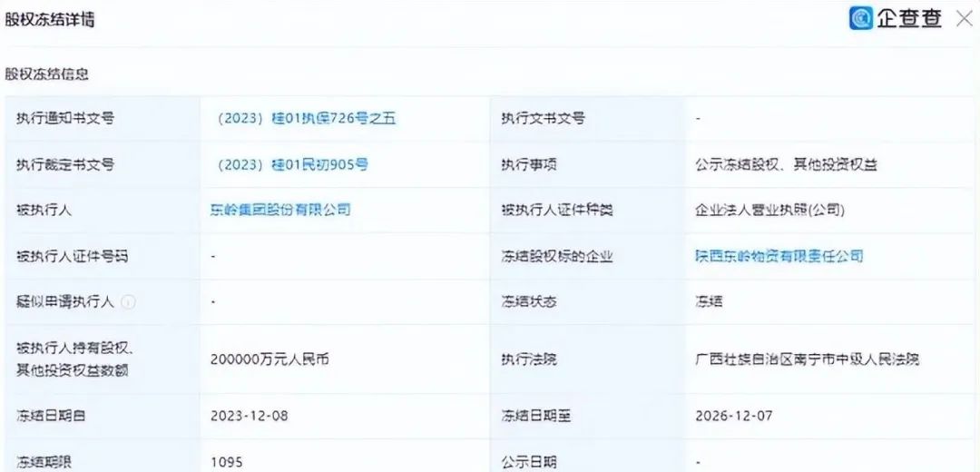The image size is (980, 472).
Task: Click the 冻结 status value
Action: click(x=709, y=302)
